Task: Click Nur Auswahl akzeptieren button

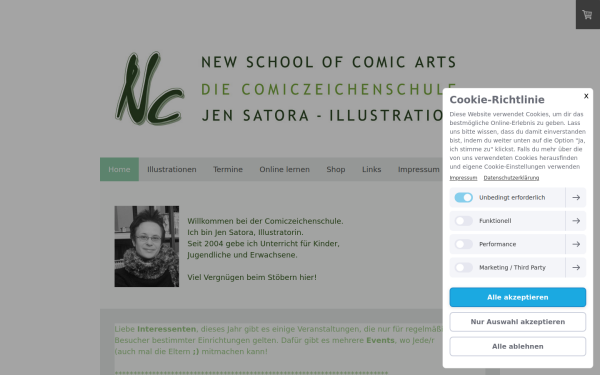Action: click(517, 322)
